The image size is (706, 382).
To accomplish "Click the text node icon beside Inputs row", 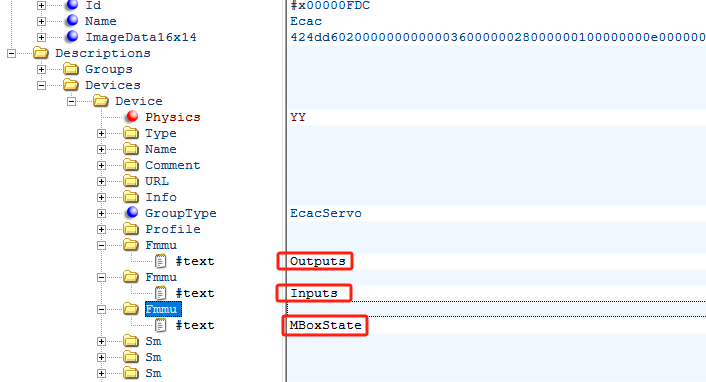I will [161, 293].
